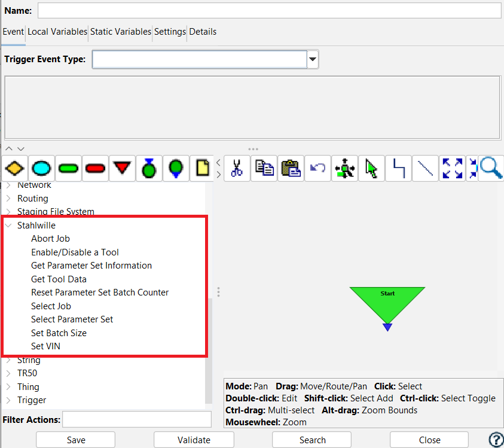Open the Trigger Event Type dropdown

click(x=313, y=60)
